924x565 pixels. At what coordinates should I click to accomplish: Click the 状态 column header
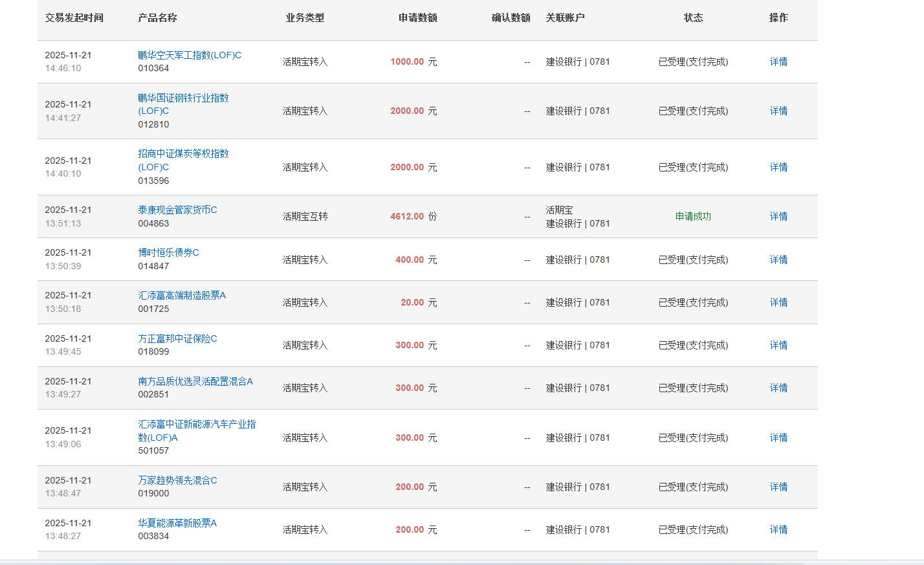(693, 17)
